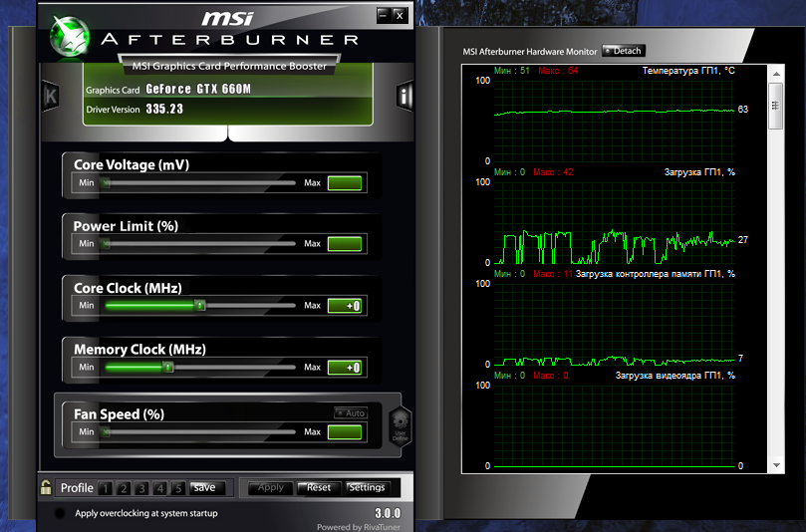Detach the hardware monitor panel
Image resolution: width=806 pixels, height=532 pixels.
coord(624,51)
